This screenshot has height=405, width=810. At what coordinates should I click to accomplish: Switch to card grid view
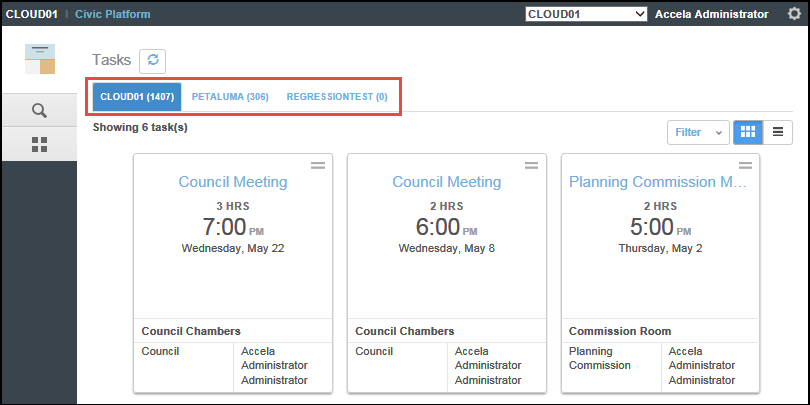pyautogui.click(x=746, y=132)
